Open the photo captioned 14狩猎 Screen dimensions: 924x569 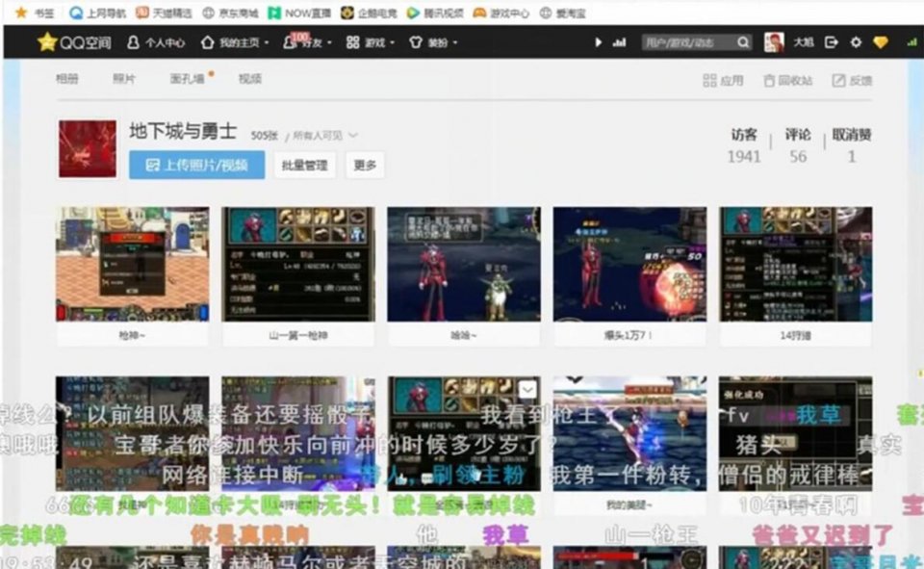pyautogui.click(x=796, y=264)
